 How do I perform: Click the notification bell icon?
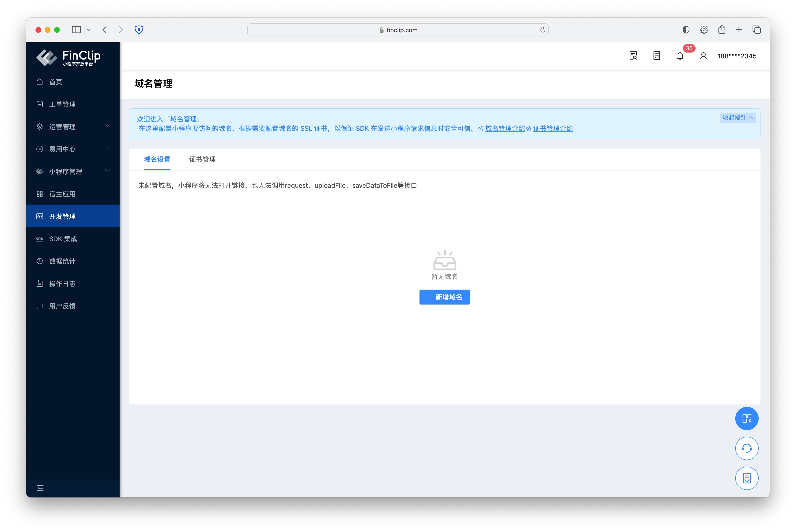pos(680,56)
